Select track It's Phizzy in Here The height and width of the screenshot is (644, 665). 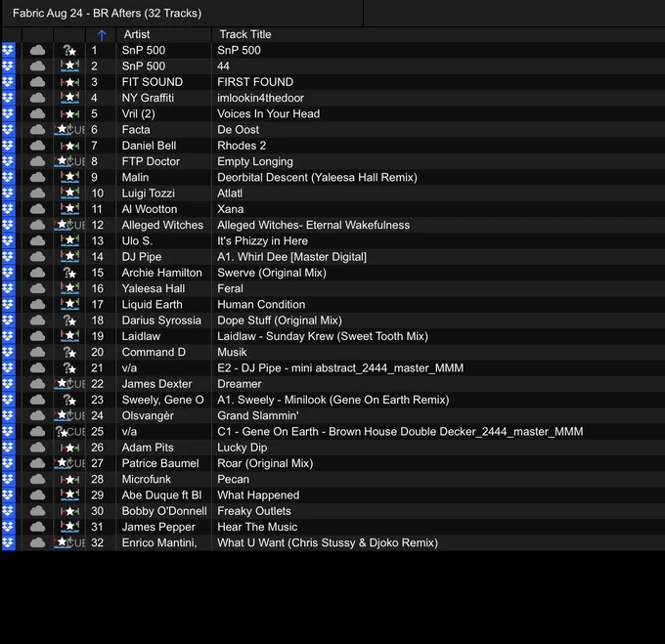[262, 241]
